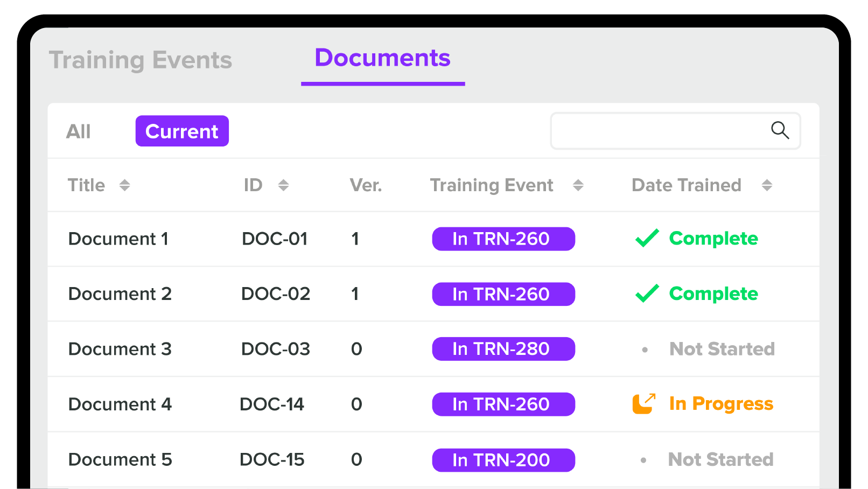Select the Current filter button
Image resolution: width=868 pixels, height=489 pixels.
(x=182, y=131)
